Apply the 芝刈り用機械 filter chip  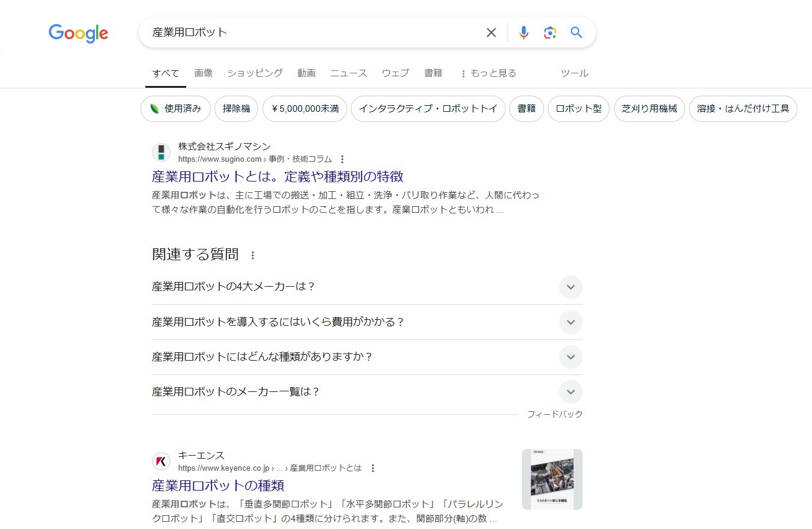(x=649, y=109)
